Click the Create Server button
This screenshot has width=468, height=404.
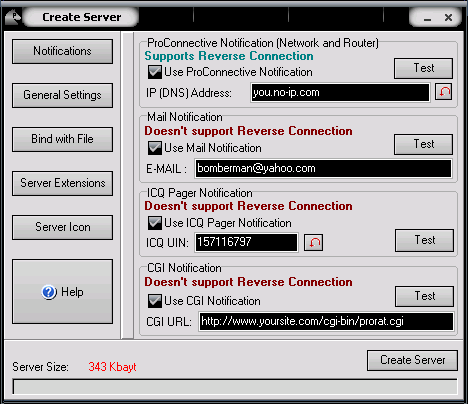[412, 360]
